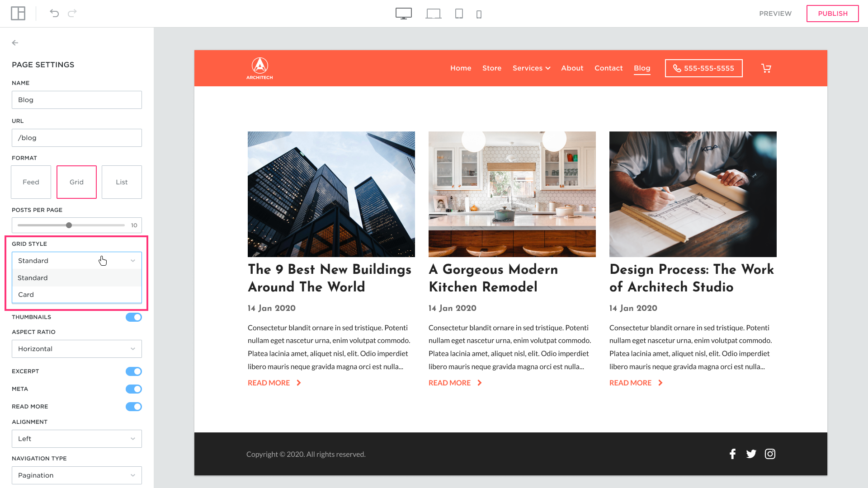Toggle the Thumbnails switch off
Viewport: 868px width, 488px height.
click(x=133, y=317)
